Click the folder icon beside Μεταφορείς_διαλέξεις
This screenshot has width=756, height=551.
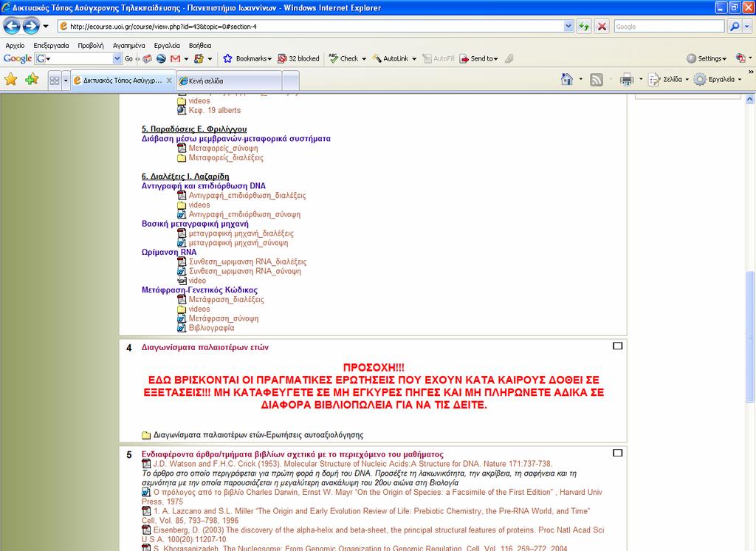pos(182,158)
